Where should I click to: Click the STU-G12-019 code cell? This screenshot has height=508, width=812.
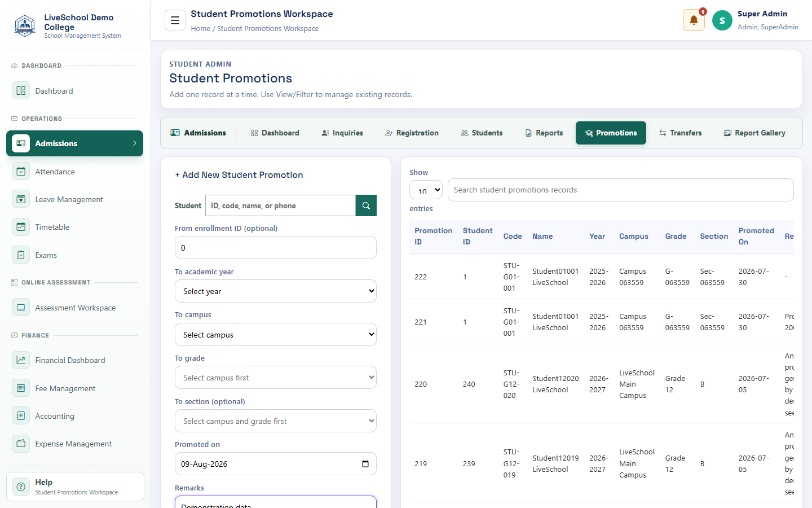click(511, 463)
